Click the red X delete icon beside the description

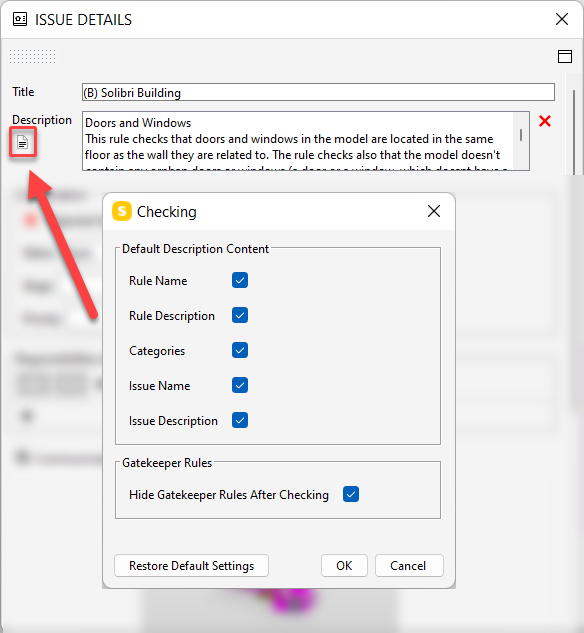[545, 121]
